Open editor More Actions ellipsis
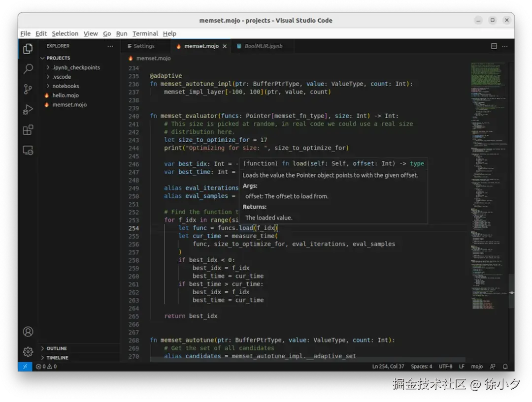 pyautogui.click(x=505, y=46)
